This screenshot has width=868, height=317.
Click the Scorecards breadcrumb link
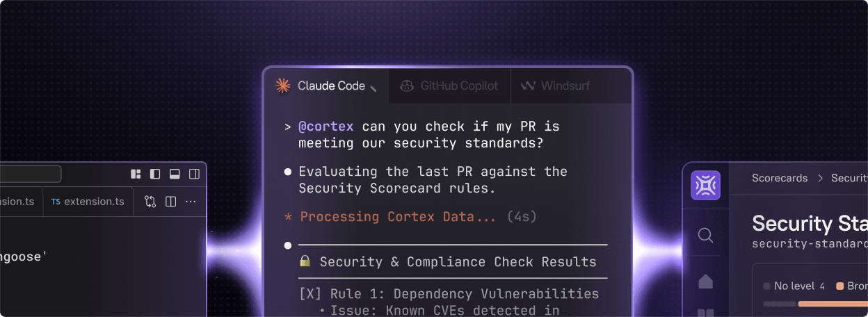point(780,178)
